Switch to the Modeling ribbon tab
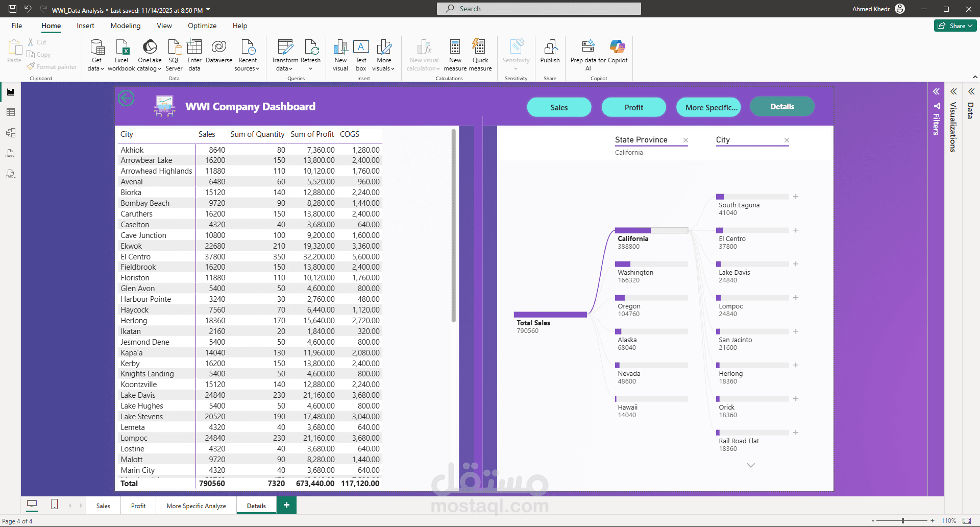Image resolution: width=980 pixels, height=527 pixels. pos(126,26)
